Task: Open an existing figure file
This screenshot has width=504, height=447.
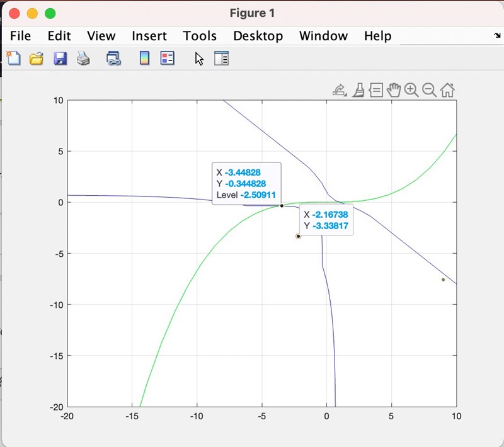Action: [x=36, y=58]
